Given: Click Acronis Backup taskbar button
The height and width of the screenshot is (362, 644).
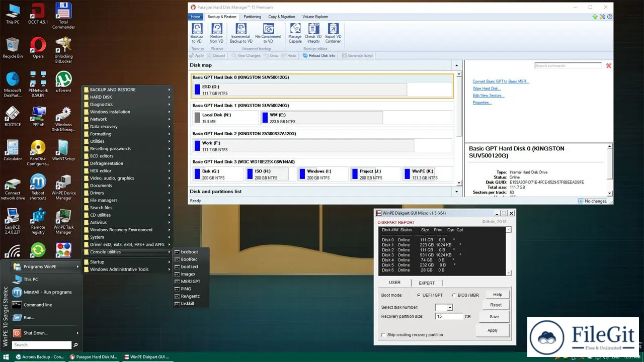Looking at the screenshot, I should 40,357.
